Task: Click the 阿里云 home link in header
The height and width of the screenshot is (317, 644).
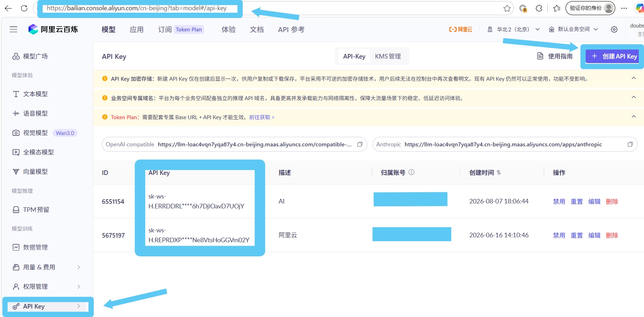Action: [x=461, y=30]
